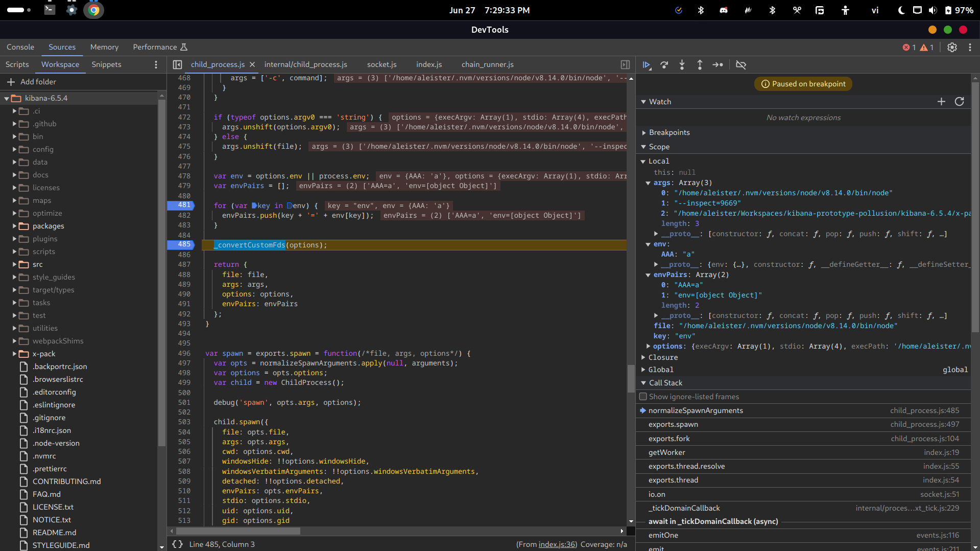The height and width of the screenshot is (551, 980).
Task: Switch to the socket.js file tab
Action: click(x=381, y=64)
